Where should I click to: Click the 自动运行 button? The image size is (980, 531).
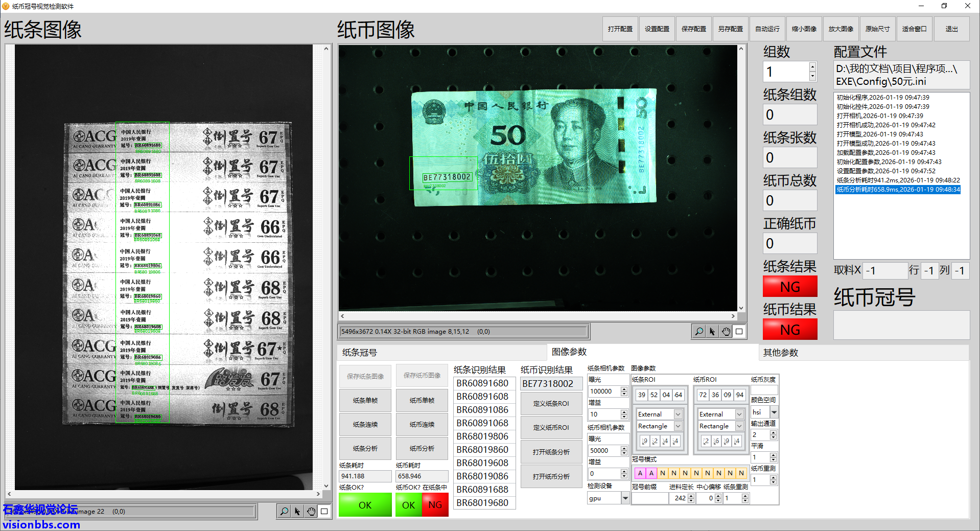(767, 29)
